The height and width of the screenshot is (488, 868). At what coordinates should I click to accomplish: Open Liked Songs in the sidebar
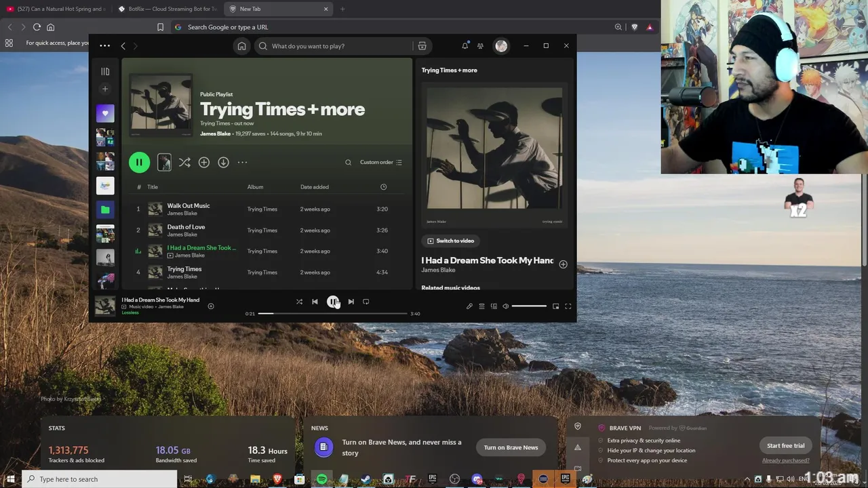(105, 113)
